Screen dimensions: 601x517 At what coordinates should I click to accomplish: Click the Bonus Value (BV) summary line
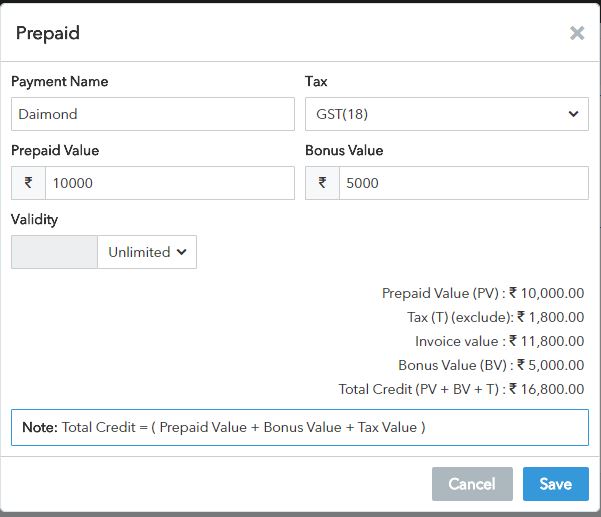click(x=491, y=365)
